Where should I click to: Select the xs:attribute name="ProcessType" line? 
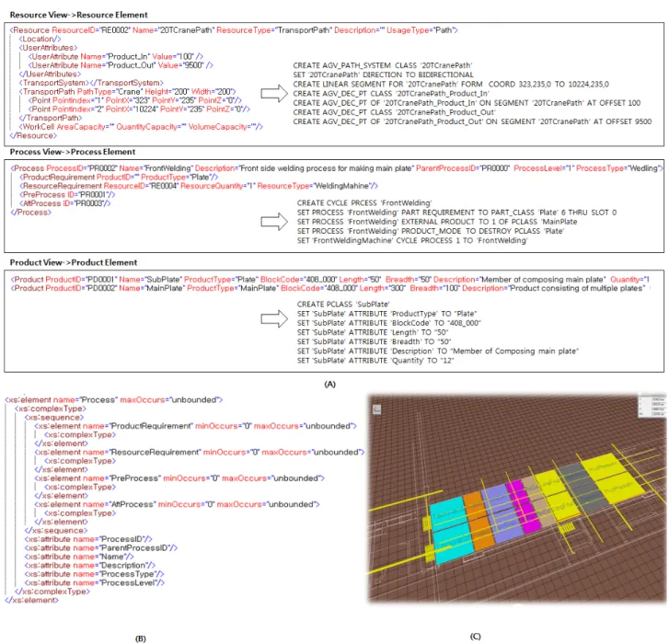tap(94, 574)
